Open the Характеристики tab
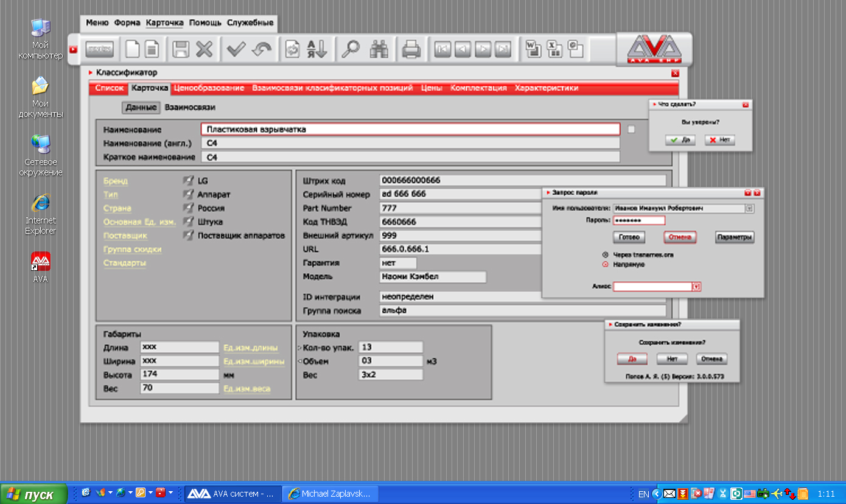Screen dimensions: 846x504 pyautogui.click(x=546, y=88)
